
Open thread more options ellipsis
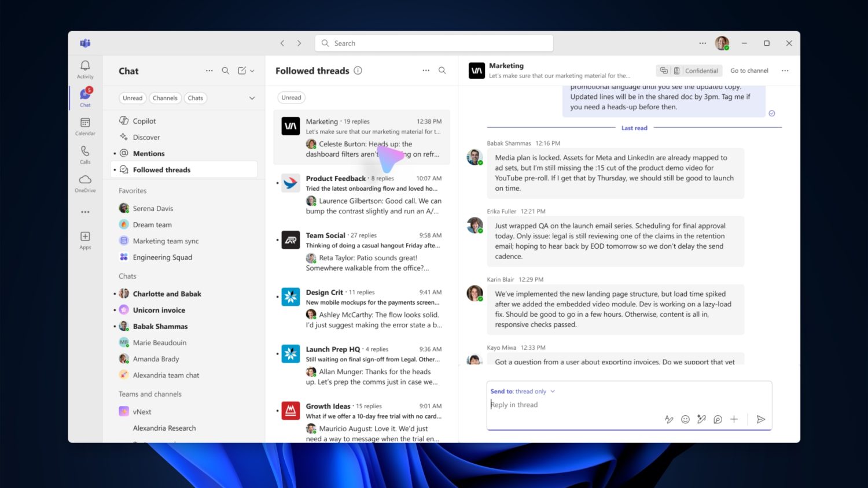pos(785,71)
